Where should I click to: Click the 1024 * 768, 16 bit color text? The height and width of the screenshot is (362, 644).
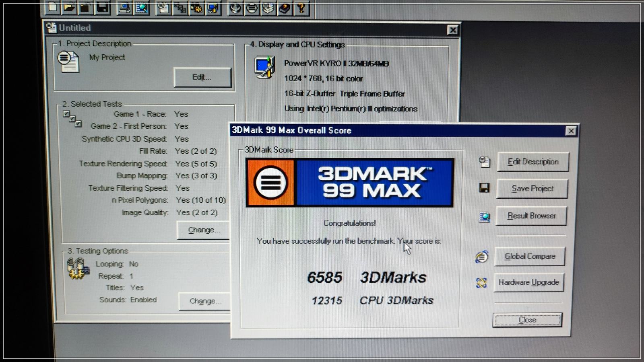click(x=324, y=78)
